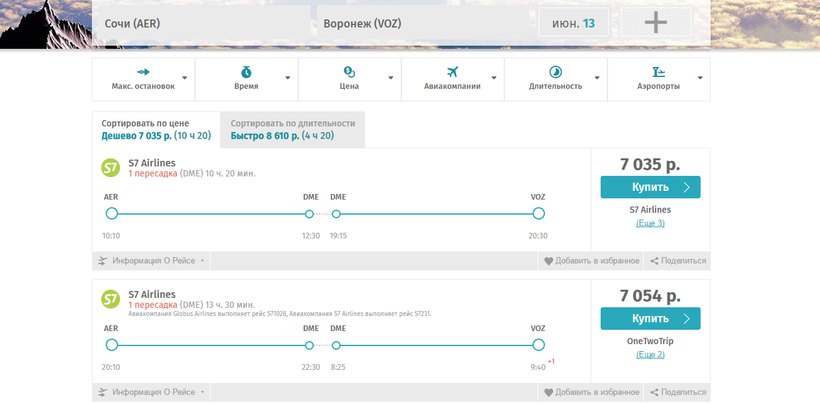
Task: Expand the Авиакомпании filter
Action: pos(453,79)
